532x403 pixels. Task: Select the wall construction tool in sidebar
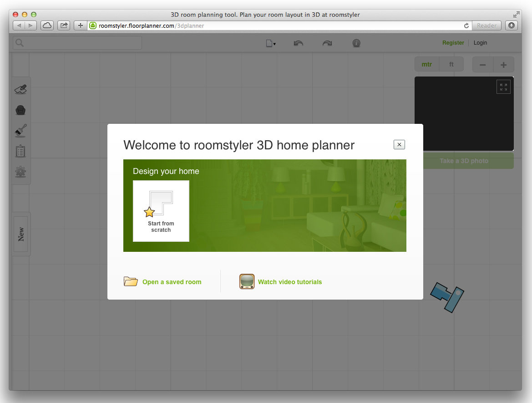coord(20,90)
